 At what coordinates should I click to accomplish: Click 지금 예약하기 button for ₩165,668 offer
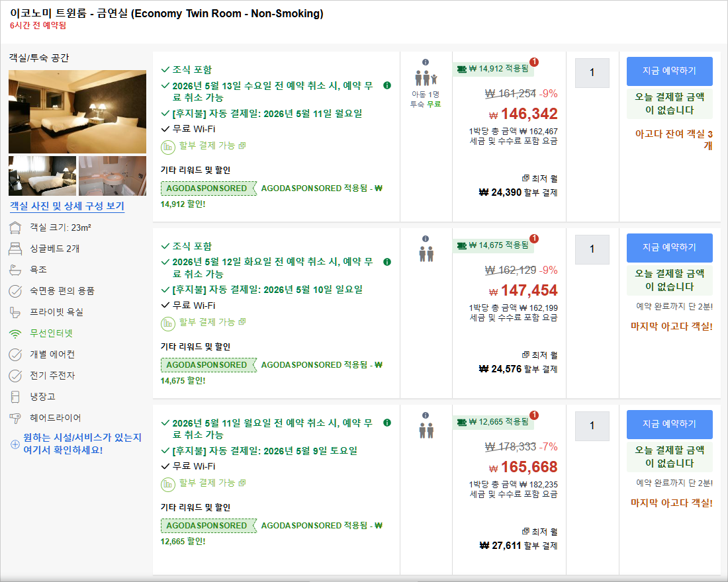point(669,424)
